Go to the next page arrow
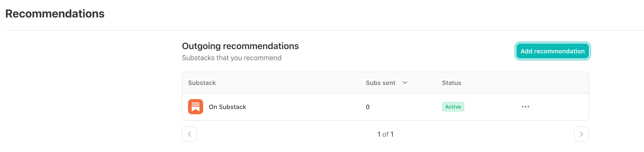This screenshot has width=644, height=152. pos(581,134)
